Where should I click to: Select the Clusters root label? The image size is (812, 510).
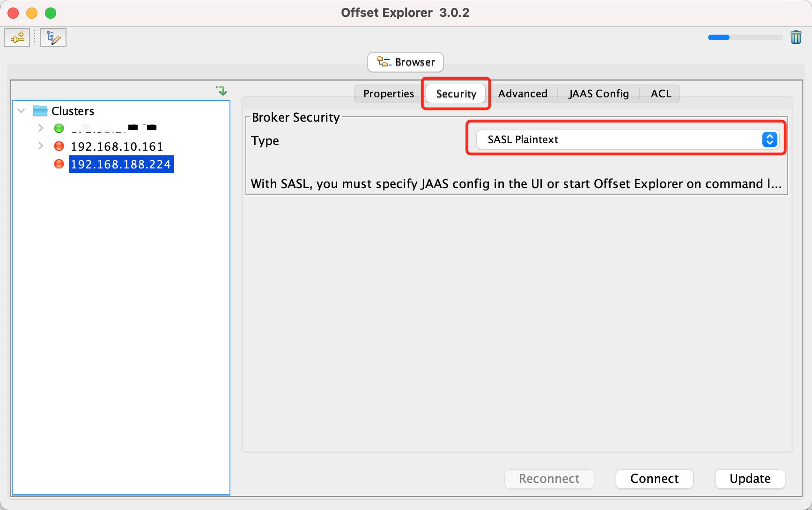click(73, 111)
